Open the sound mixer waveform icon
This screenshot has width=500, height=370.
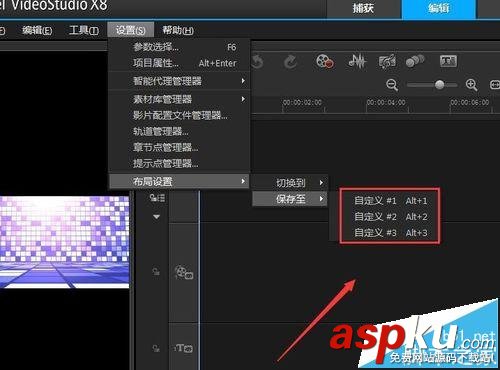pyautogui.click(x=357, y=61)
